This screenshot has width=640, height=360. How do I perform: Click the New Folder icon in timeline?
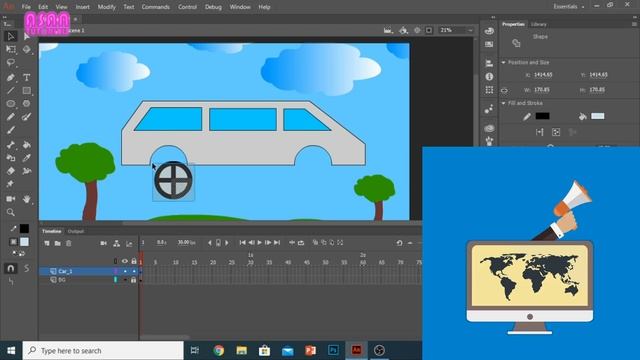(x=58, y=243)
